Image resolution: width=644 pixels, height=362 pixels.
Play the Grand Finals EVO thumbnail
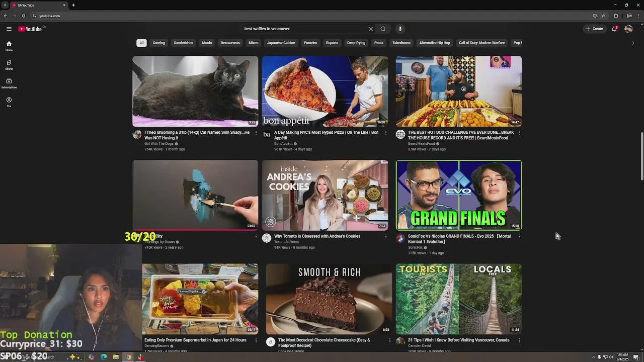click(459, 195)
